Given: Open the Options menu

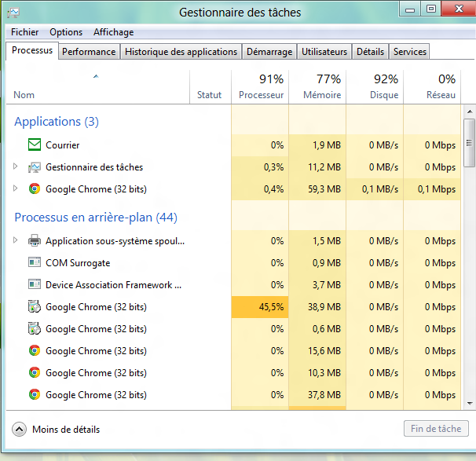Looking at the screenshot, I should pos(66,32).
